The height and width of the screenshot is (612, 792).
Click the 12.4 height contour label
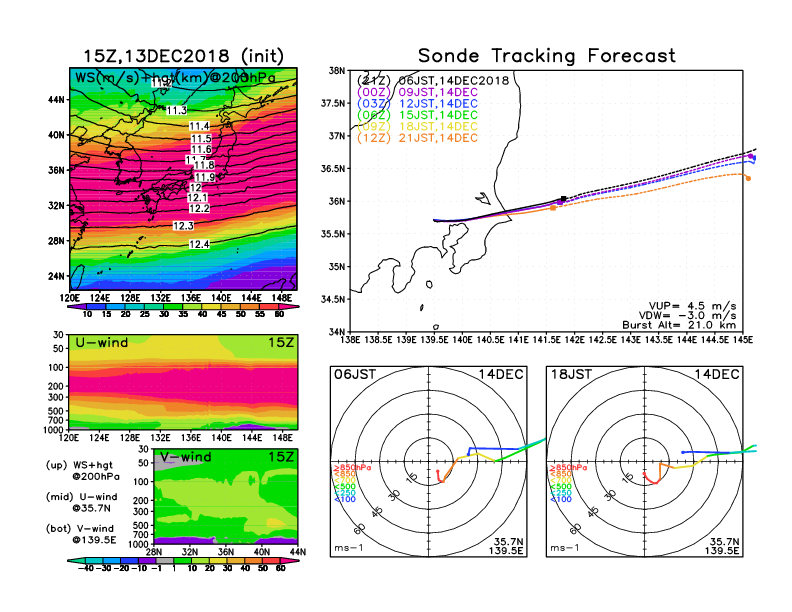point(199,244)
